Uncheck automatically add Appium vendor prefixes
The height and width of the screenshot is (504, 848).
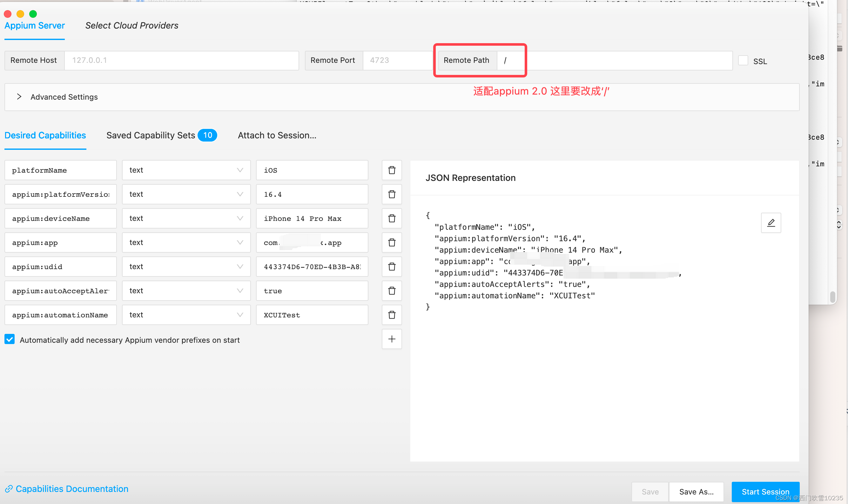[x=10, y=339]
